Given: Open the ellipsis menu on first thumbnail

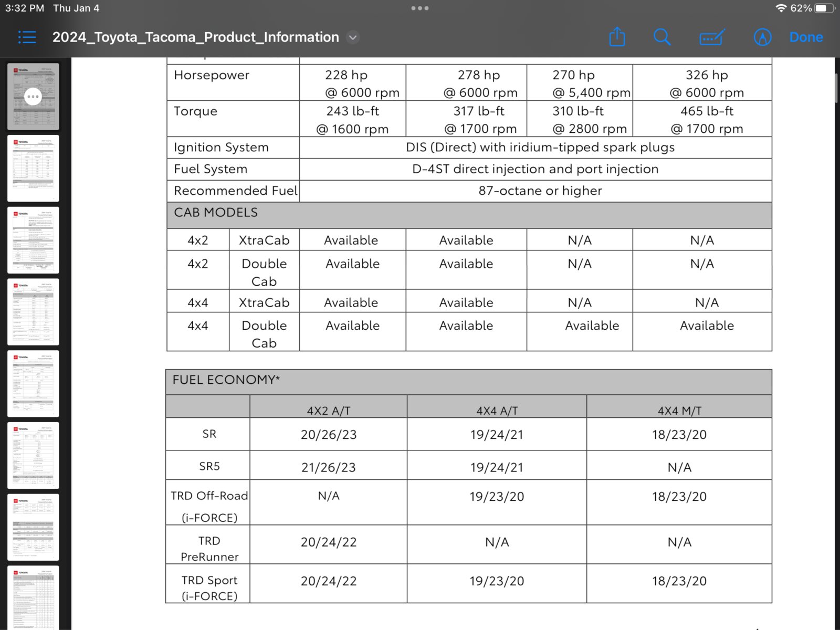Looking at the screenshot, I should click(x=33, y=96).
